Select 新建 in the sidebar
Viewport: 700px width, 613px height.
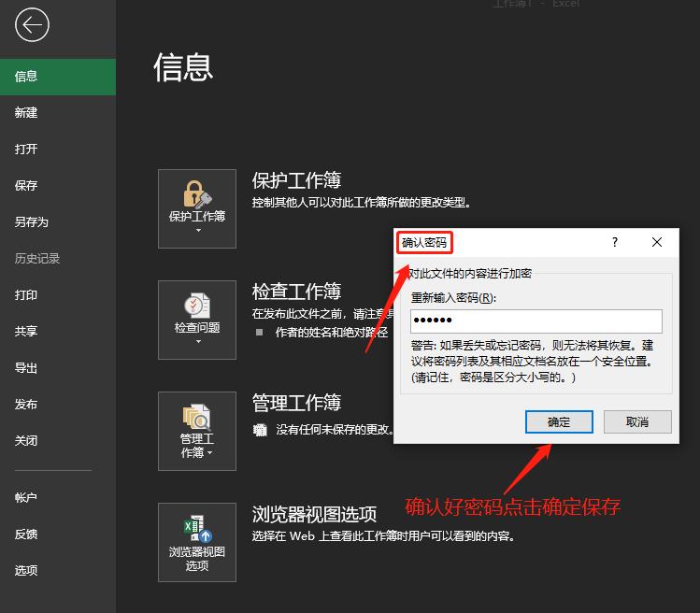coord(58,113)
